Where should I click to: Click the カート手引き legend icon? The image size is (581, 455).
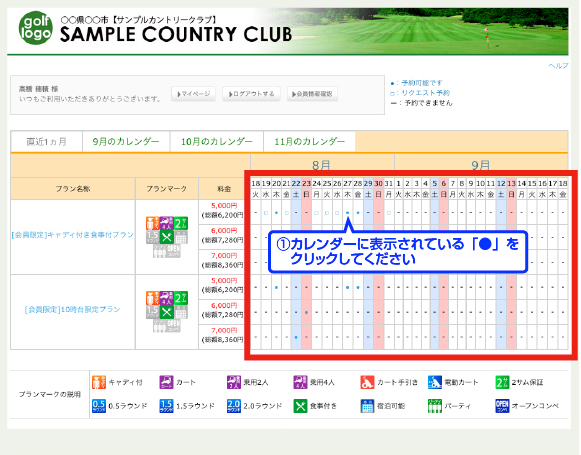(x=367, y=382)
